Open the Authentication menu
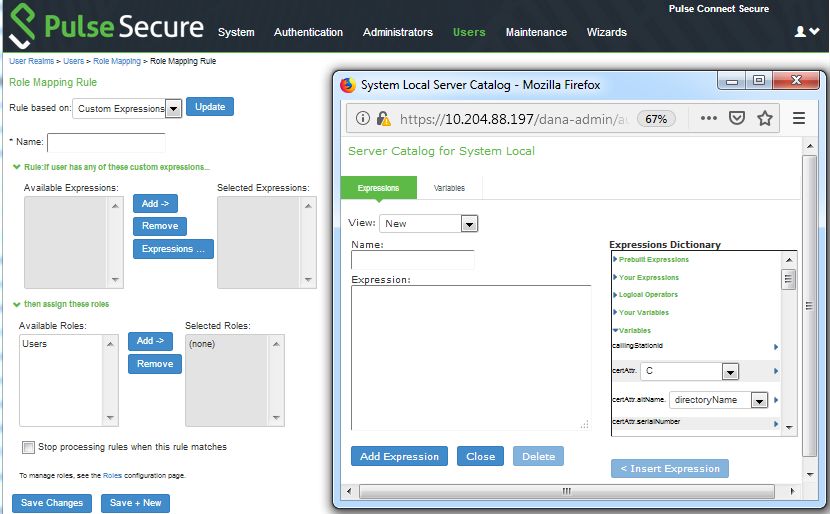The height and width of the screenshot is (514, 830). [x=308, y=32]
